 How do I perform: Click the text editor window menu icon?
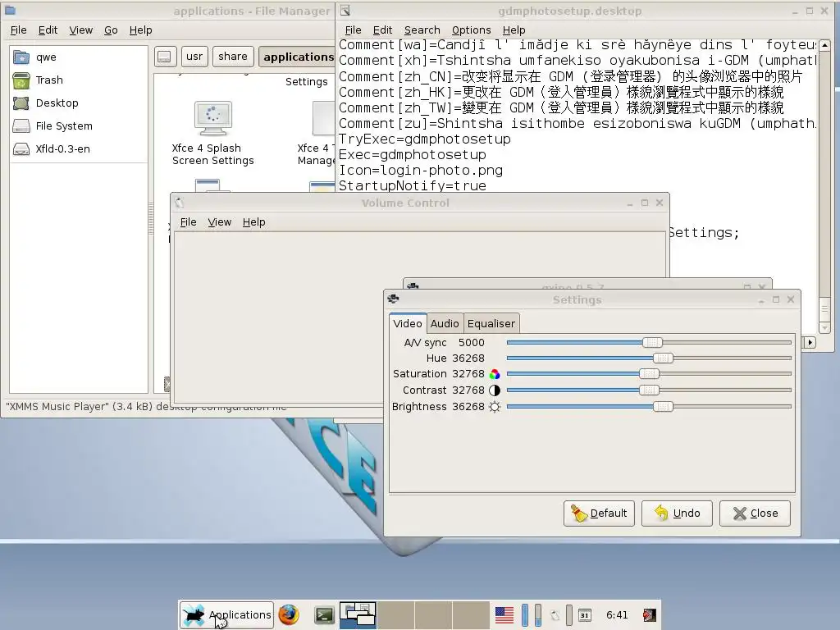[x=345, y=10]
